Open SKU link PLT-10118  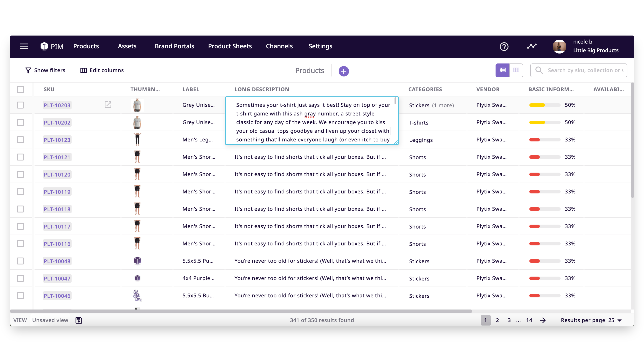coord(57,209)
